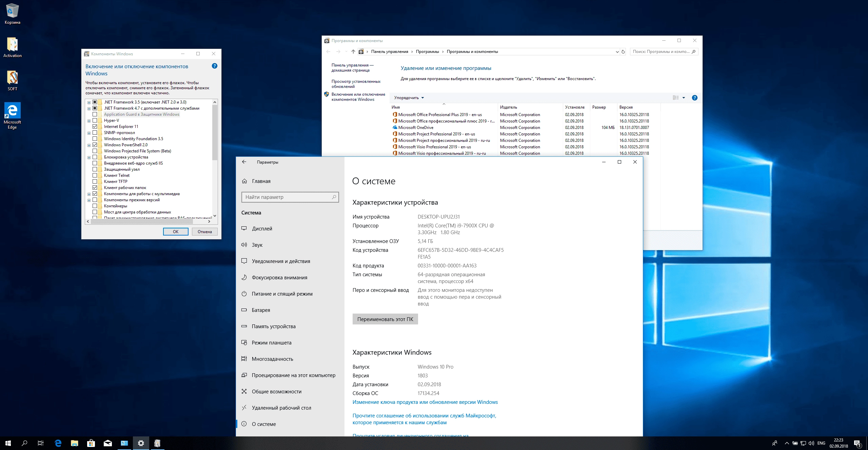Click OK in Компоненты Windows dialog
The width and height of the screenshot is (868, 450).
(x=176, y=232)
